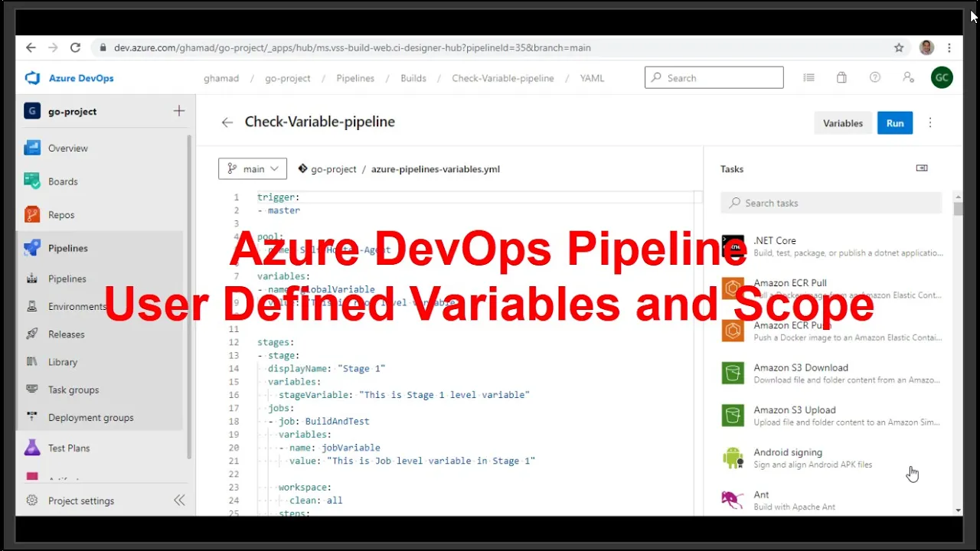Click azure-pipelines-variables.yml file name
Screen dimensions: 980x551
coord(435,169)
